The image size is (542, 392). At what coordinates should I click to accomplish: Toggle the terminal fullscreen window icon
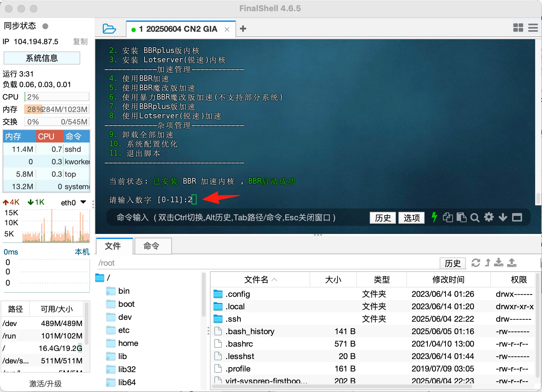(x=517, y=217)
